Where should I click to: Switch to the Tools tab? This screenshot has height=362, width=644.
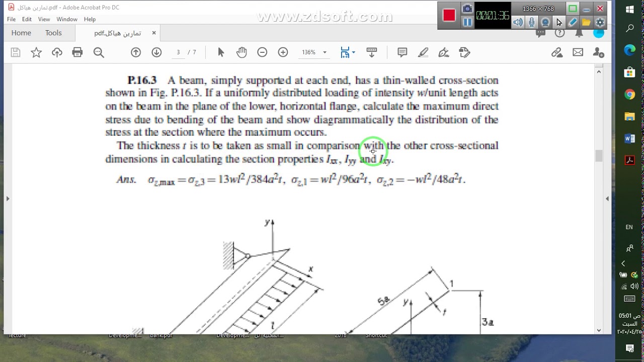53,33
